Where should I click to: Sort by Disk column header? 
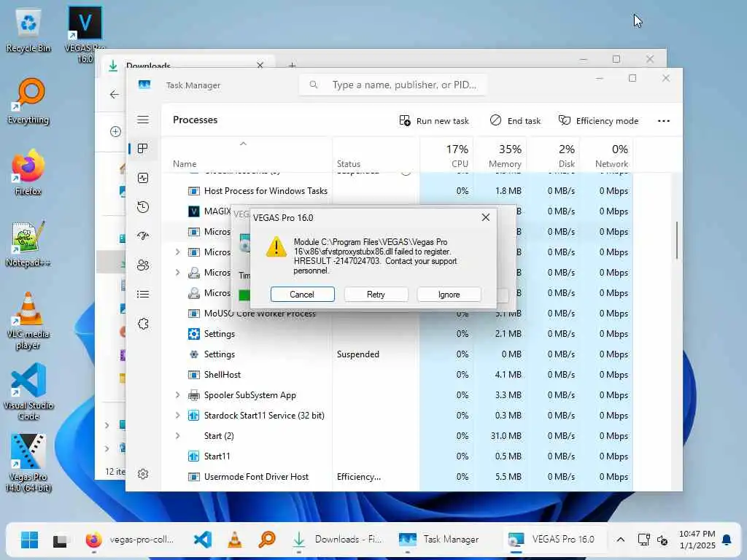click(553, 156)
